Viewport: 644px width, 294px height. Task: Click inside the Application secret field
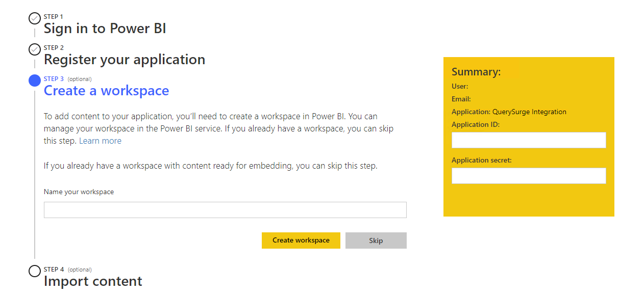[x=528, y=176]
